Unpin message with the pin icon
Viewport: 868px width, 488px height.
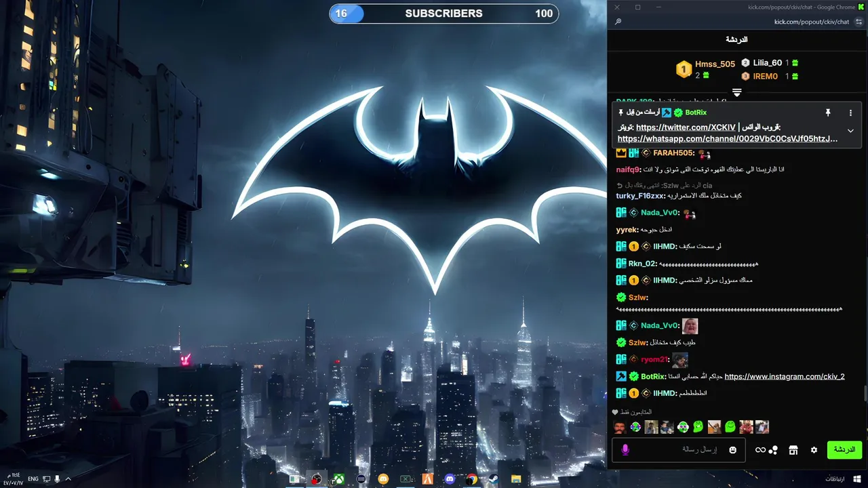(x=827, y=113)
